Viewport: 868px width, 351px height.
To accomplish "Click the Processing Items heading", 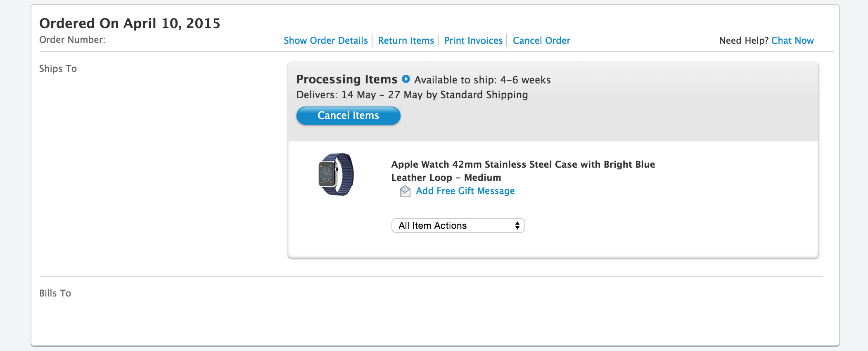I will coord(347,79).
